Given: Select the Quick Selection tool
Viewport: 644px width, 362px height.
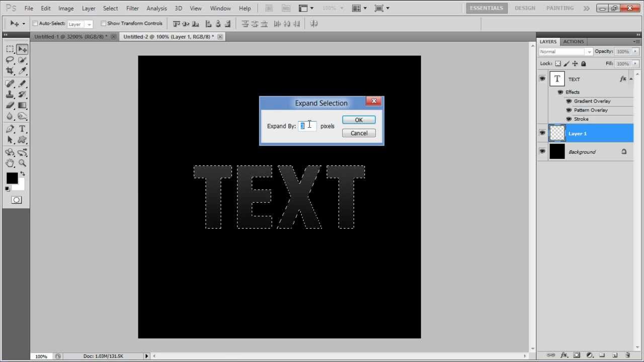Looking at the screenshot, I should coord(22,60).
